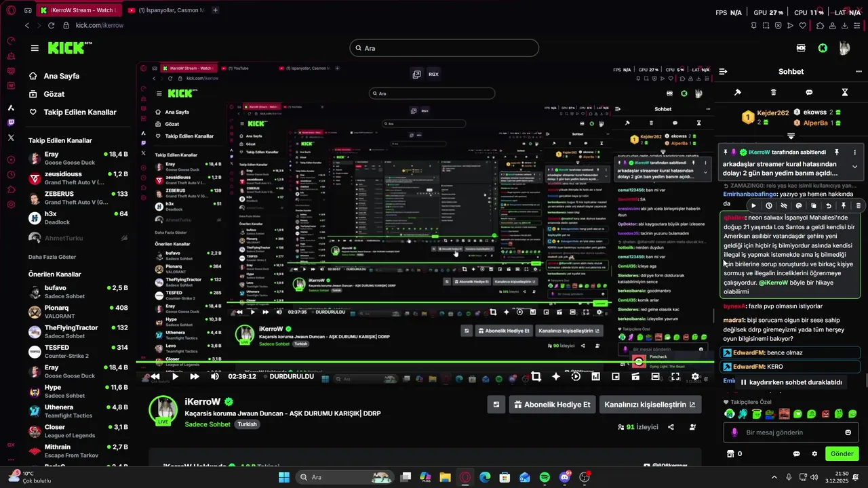Open the Opera browser main menu icon
The width and height of the screenshot is (868, 488).
(10, 10)
